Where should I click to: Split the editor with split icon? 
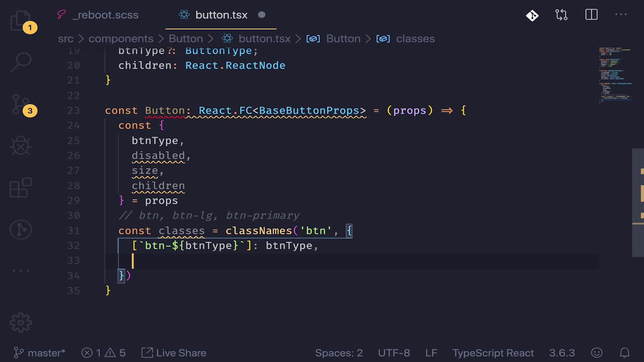point(591,15)
